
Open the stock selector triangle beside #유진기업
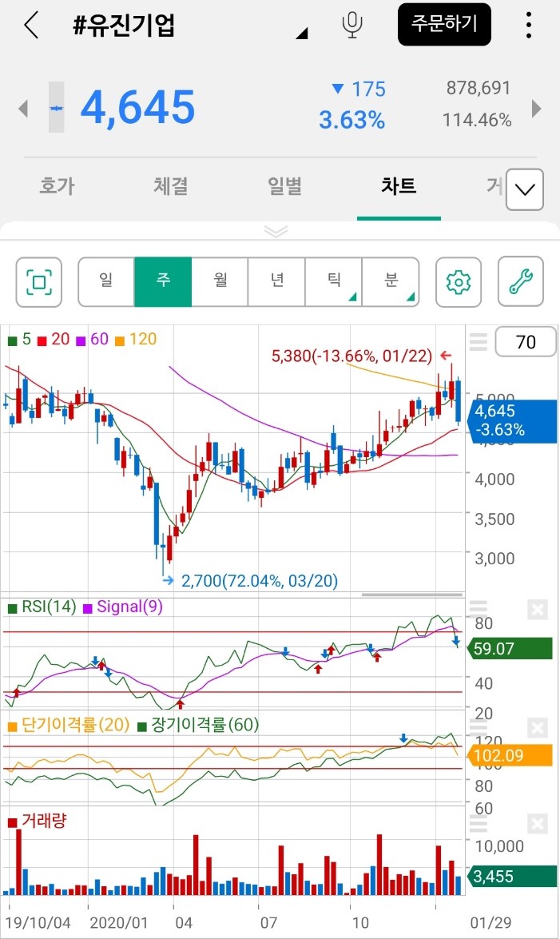click(302, 34)
